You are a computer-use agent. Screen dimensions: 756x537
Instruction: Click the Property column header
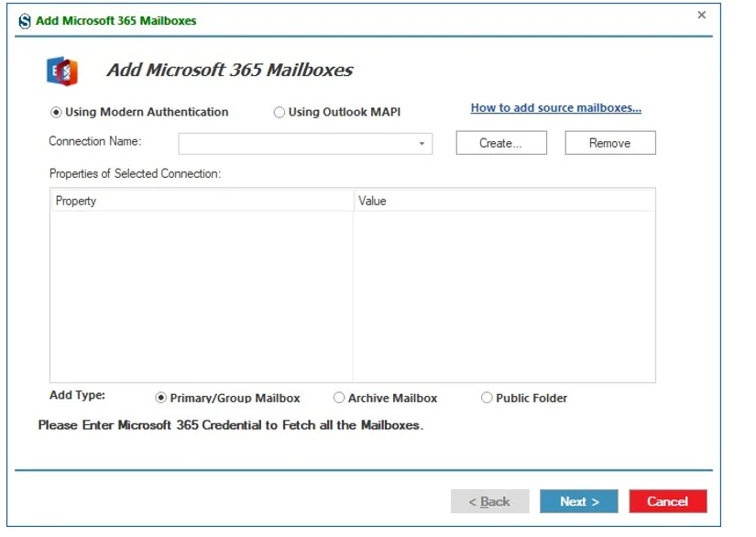click(202, 201)
